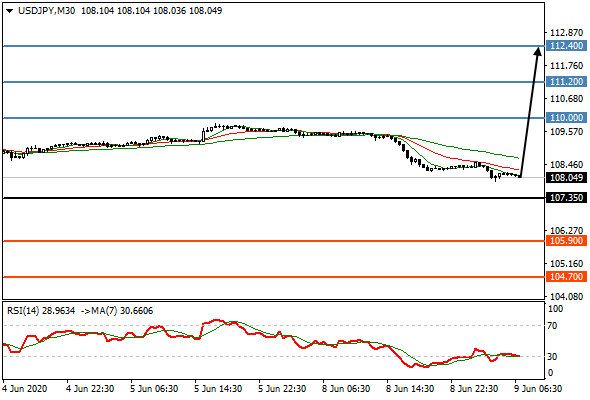Select the price scale value 105.160
Screen dimensions: 590x400
(x=566, y=263)
